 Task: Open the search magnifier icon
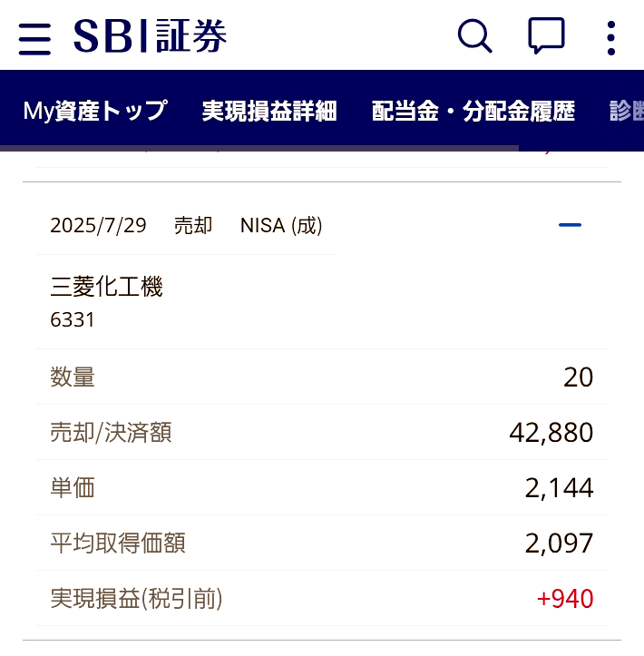(474, 37)
